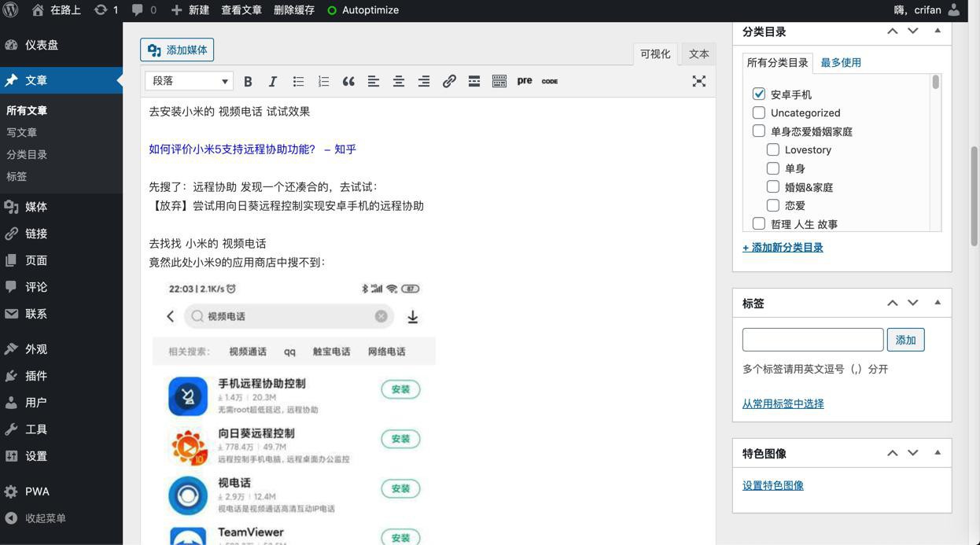Uncheck the 安卓手机 category
The height and width of the screenshot is (545, 980).
[759, 94]
